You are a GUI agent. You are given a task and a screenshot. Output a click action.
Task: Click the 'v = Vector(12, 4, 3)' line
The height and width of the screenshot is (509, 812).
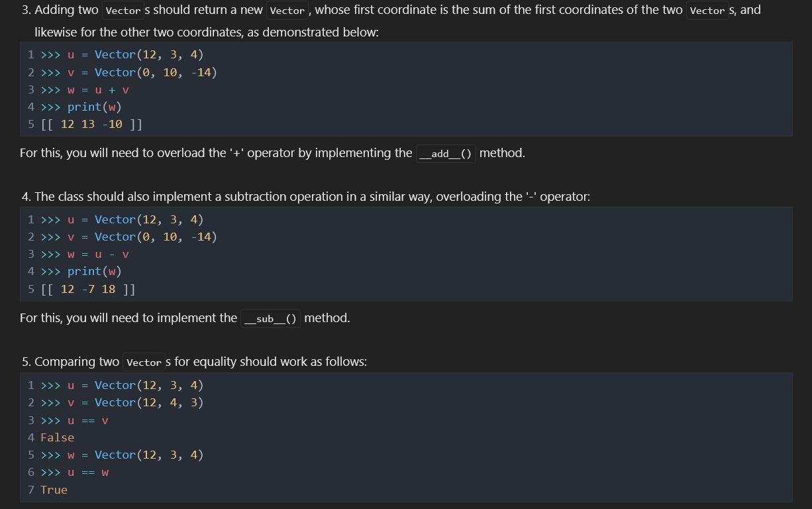(x=135, y=403)
